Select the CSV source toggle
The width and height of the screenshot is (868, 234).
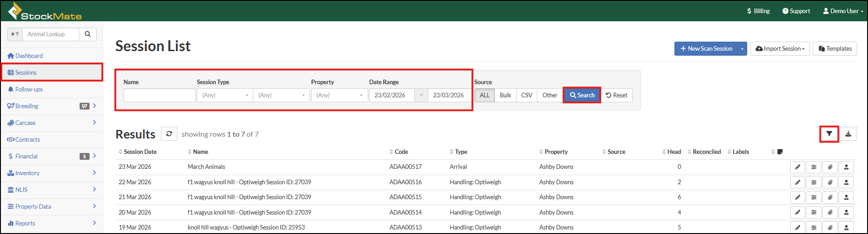[526, 96]
